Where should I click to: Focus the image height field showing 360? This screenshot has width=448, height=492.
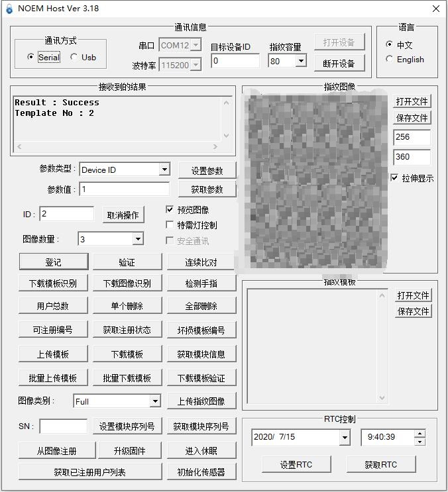coord(412,157)
